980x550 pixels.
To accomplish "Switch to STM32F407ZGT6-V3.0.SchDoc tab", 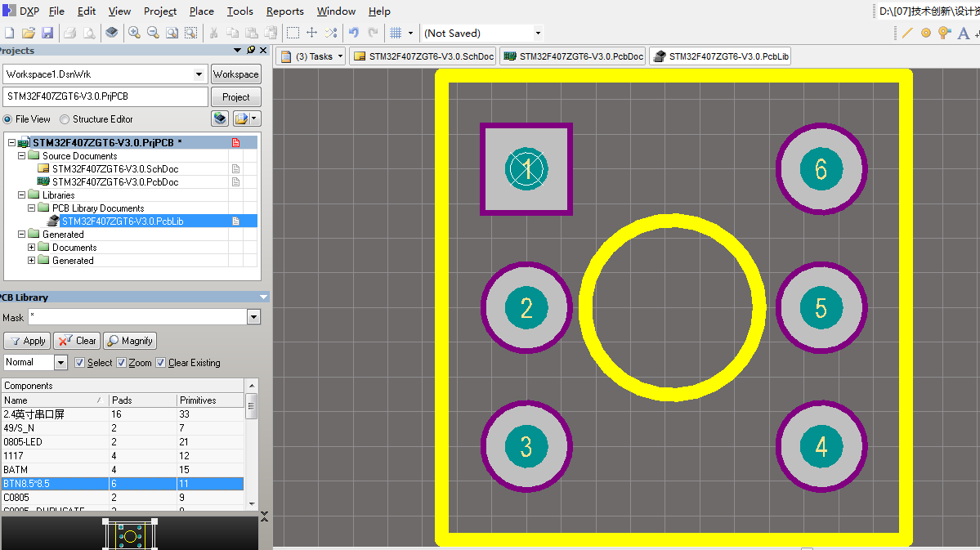I will click(x=423, y=56).
